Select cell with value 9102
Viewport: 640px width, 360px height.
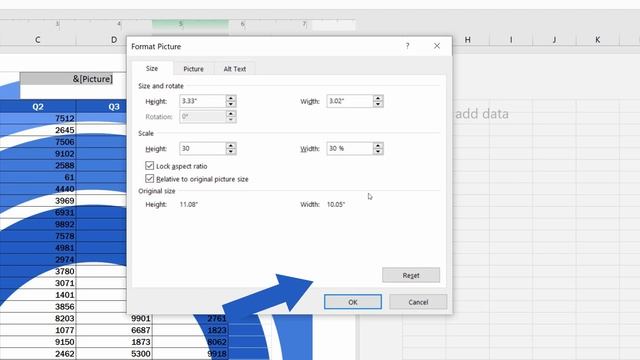(38, 154)
